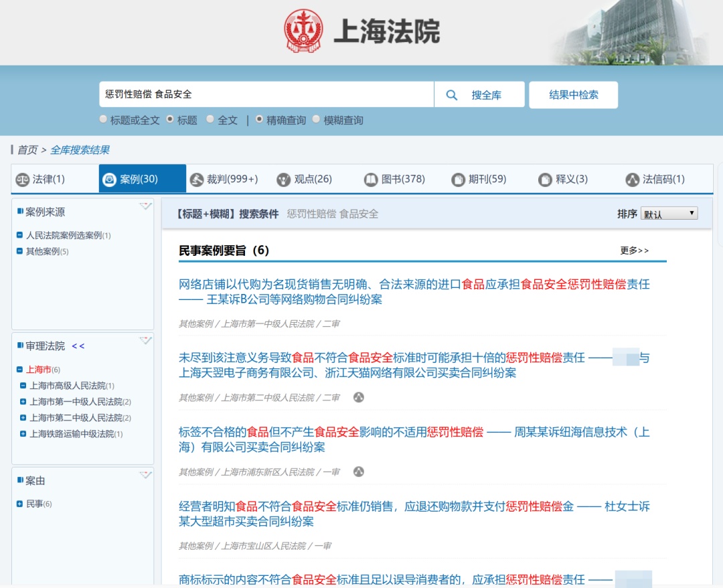Viewport: 723px width, 588px height.
Task: Click the gavel icon on 裁判 tab
Action: [x=197, y=179]
